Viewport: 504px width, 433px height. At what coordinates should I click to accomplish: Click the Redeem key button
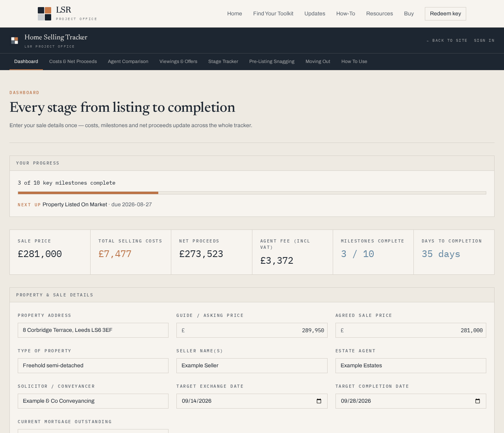coord(445,14)
